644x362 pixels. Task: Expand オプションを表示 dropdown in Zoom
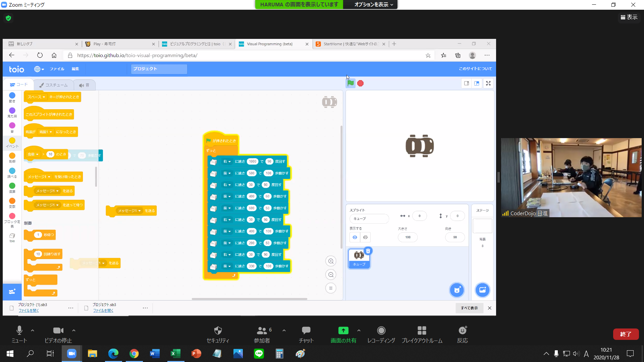(374, 5)
